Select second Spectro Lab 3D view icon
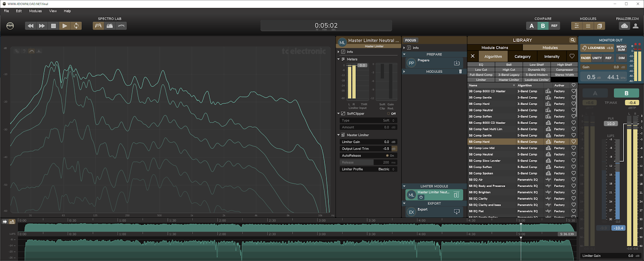644x261 pixels. (x=109, y=26)
